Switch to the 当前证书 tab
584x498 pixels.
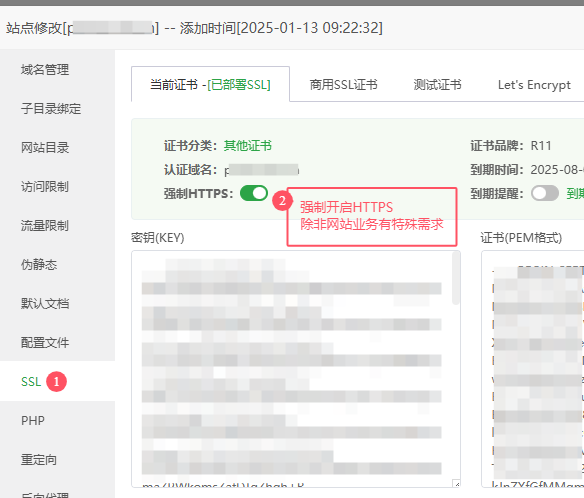210,85
